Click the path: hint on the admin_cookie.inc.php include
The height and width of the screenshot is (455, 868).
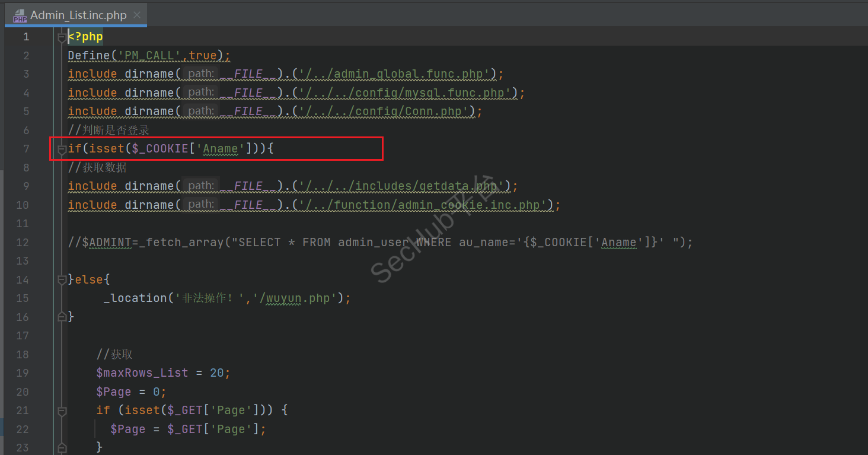(200, 205)
